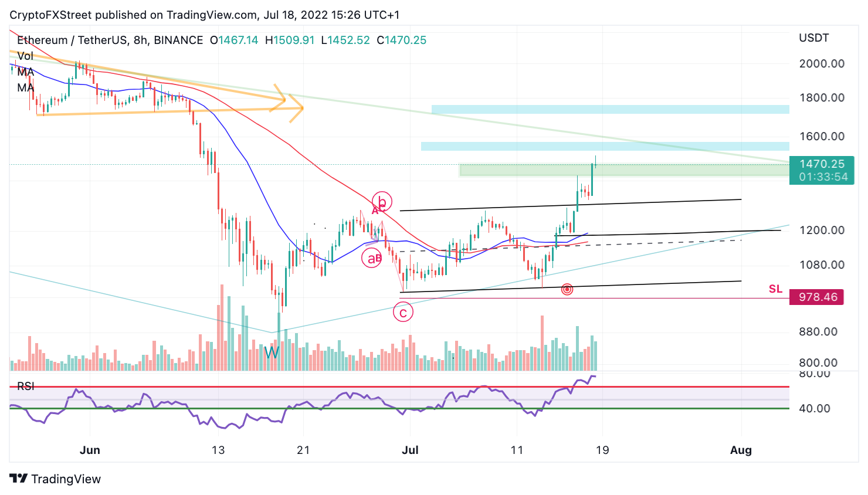Open the RSI indicator label

tap(26, 386)
